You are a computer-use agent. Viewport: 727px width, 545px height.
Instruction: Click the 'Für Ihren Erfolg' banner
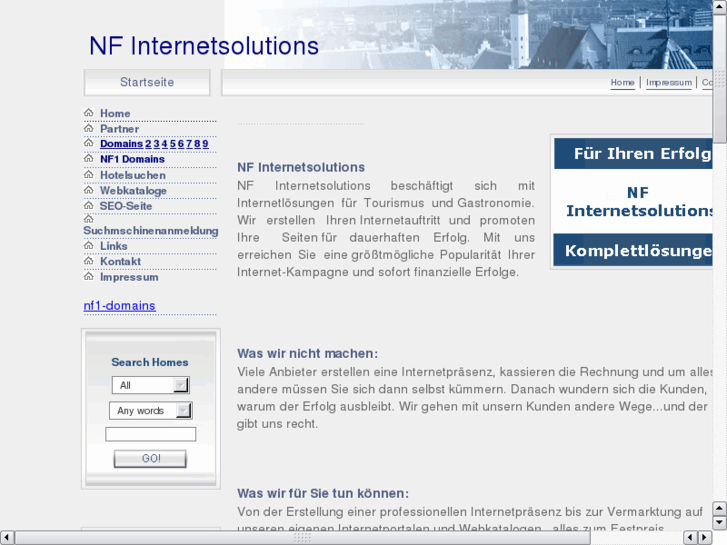pos(633,154)
